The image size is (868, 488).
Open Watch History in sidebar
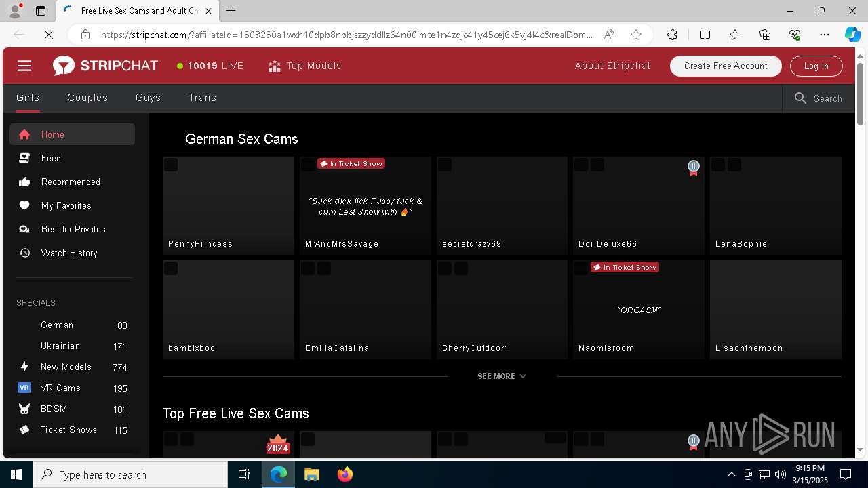click(72, 253)
